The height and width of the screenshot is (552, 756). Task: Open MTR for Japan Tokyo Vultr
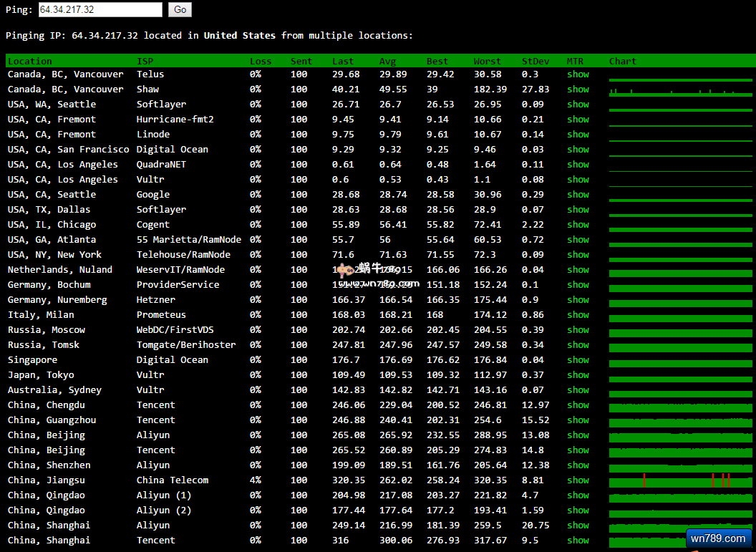click(578, 375)
